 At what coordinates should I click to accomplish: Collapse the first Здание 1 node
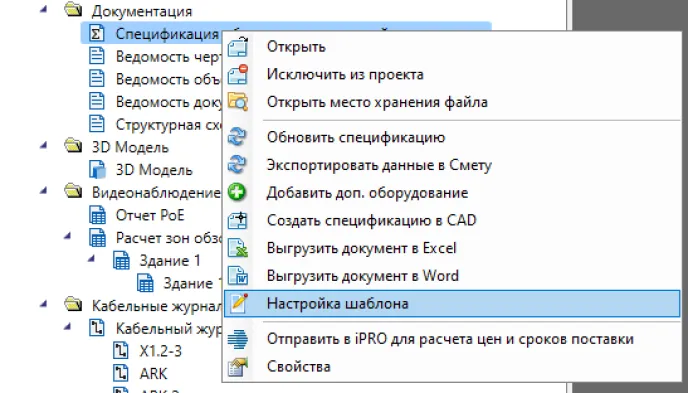click(x=91, y=259)
